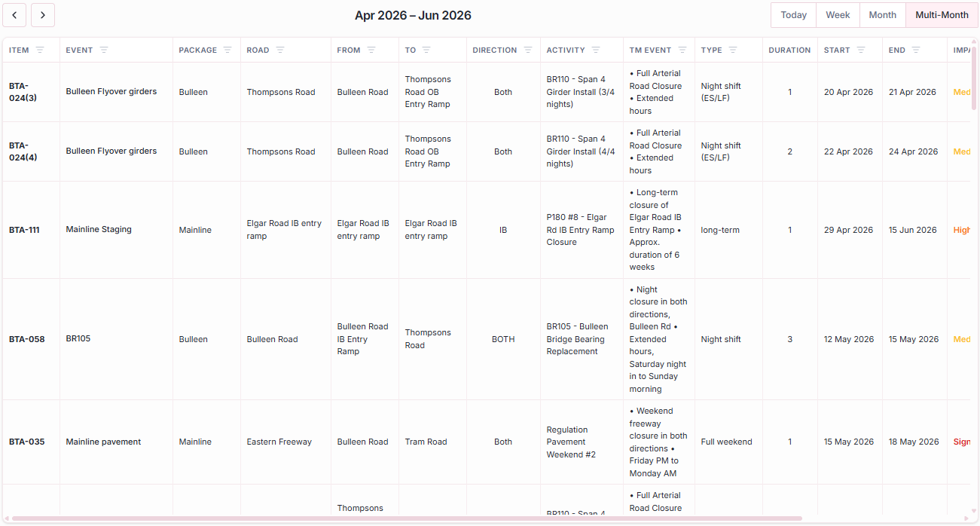980x526 pixels.
Task: Select item BTA-111
Action: [24, 230]
